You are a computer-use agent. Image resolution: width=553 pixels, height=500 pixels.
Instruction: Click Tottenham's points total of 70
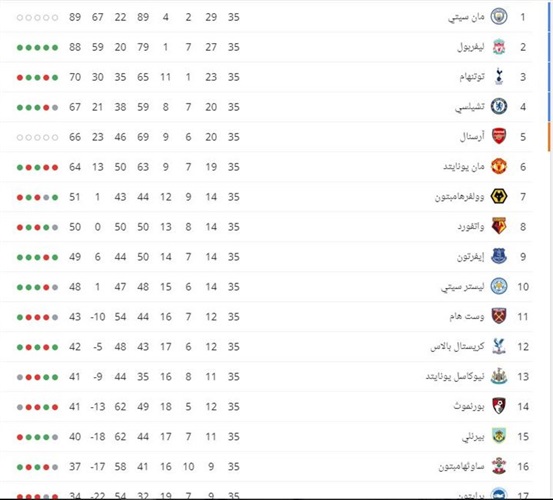click(x=75, y=77)
